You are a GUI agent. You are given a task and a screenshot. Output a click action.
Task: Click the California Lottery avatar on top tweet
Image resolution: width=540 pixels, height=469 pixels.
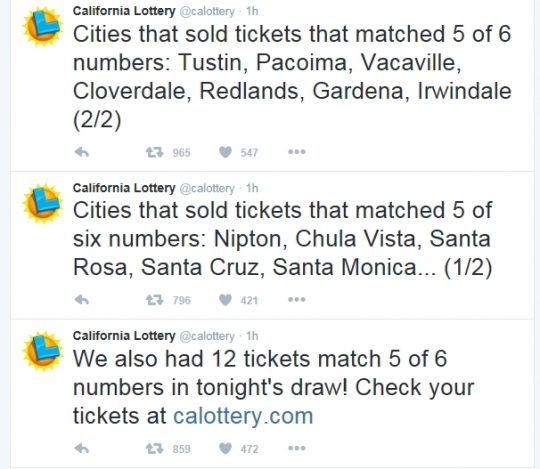pyautogui.click(x=42, y=27)
